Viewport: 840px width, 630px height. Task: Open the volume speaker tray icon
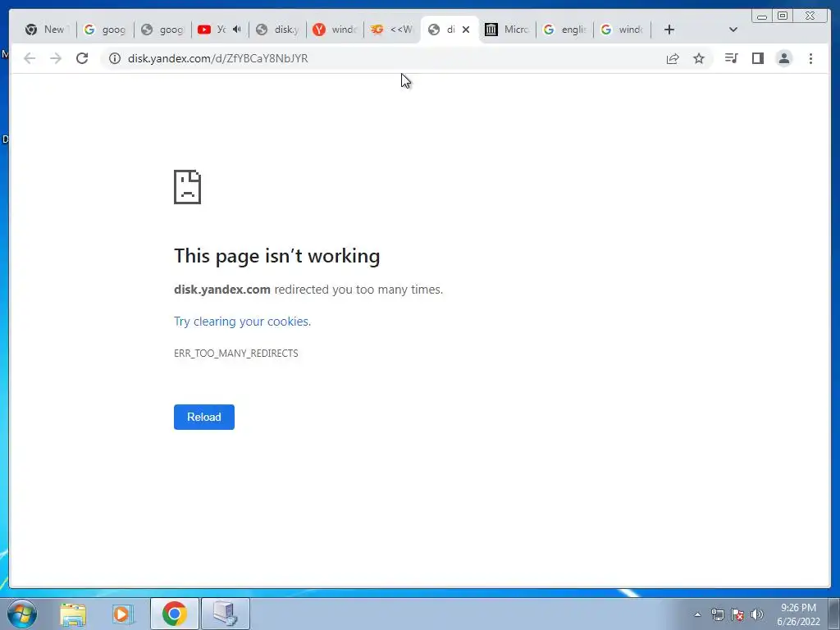point(757,614)
